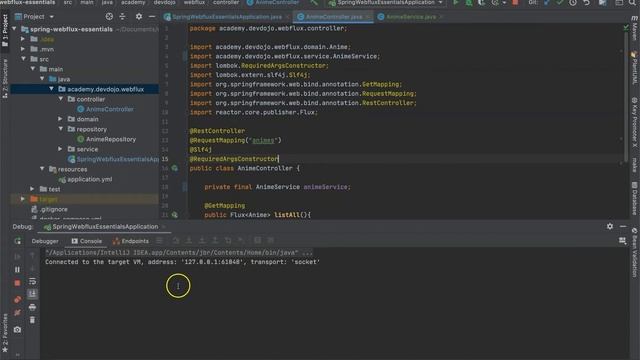Stop the application with the top toolbar red square
This screenshot has height=360, width=640.
(x=515, y=2)
